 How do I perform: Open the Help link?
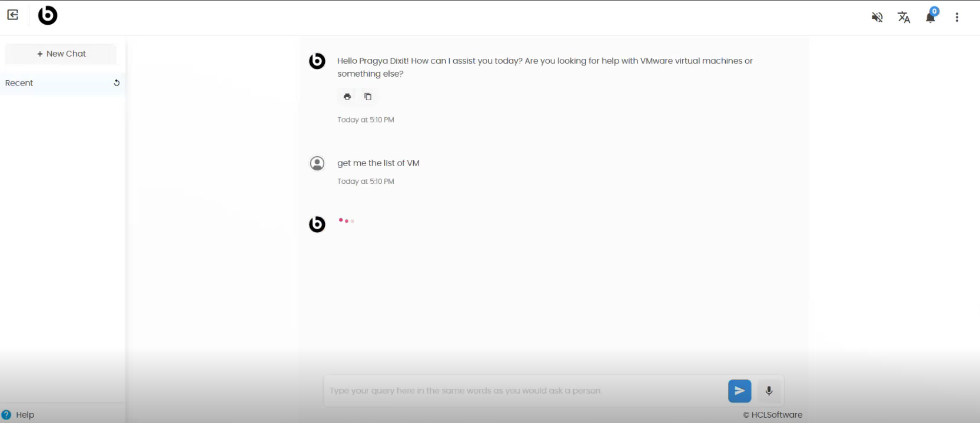(x=25, y=415)
